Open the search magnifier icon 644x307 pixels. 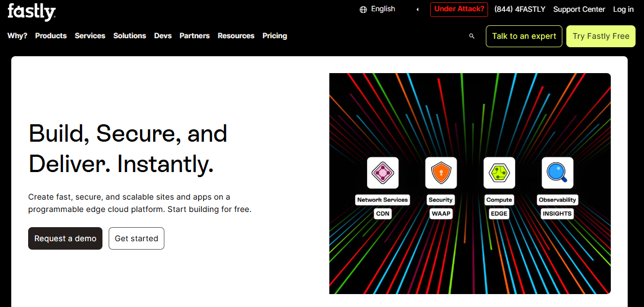coord(472,36)
